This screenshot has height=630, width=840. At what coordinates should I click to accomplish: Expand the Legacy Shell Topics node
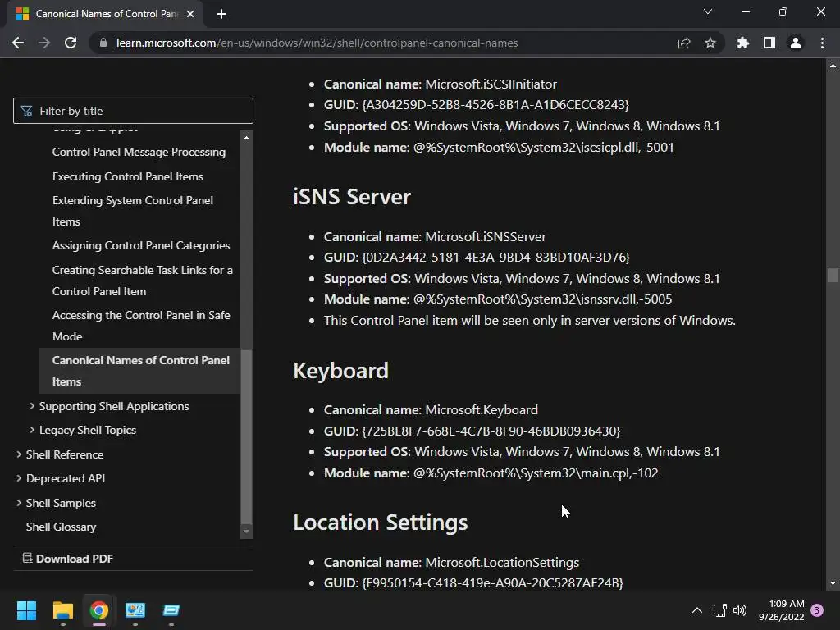coord(32,430)
